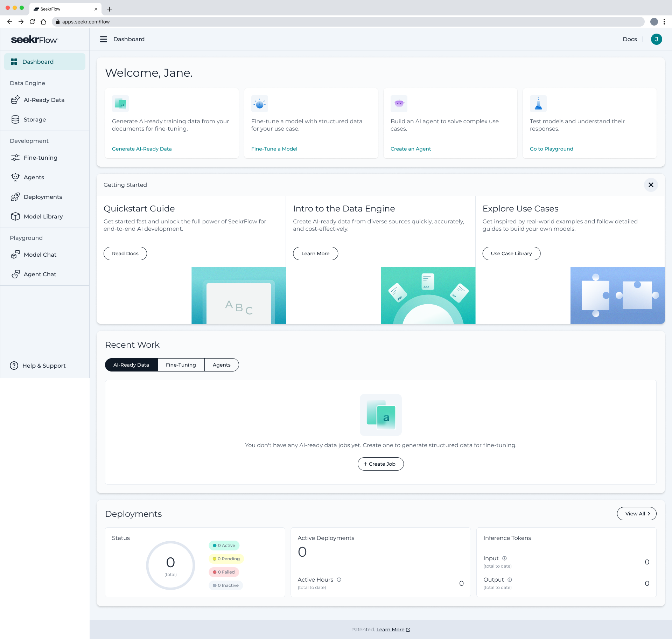672x639 pixels.
Task: Click the Fine-Tune a Model link
Action: (x=274, y=149)
